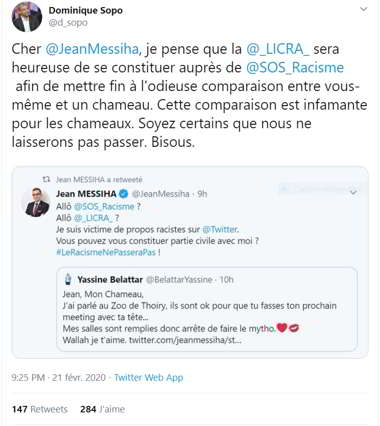Click the verified badge next to Jean MESSIHA
This screenshot has width=380, height=426.
(x=124, y=194)
